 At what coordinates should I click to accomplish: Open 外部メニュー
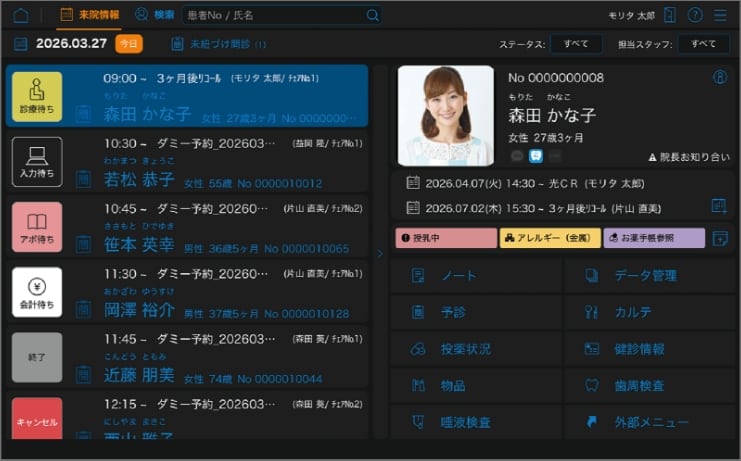point(650,422)
